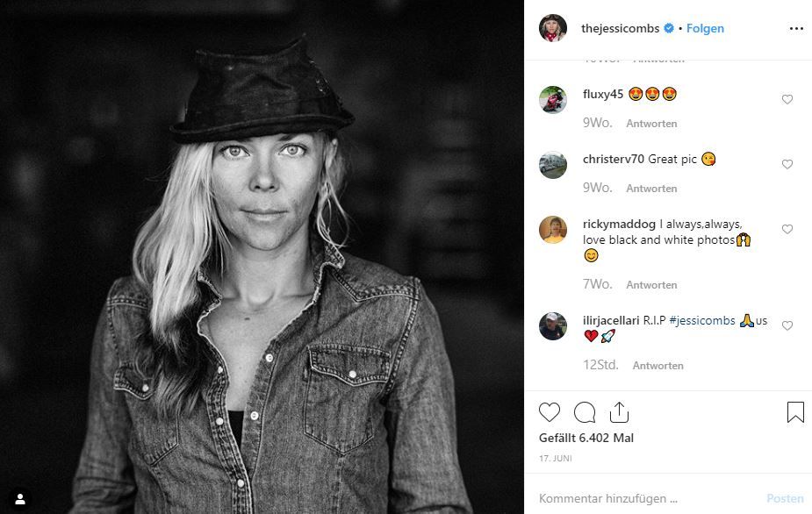
Task: Open the #jessicombs hashtag link
Action: point(702,320)
